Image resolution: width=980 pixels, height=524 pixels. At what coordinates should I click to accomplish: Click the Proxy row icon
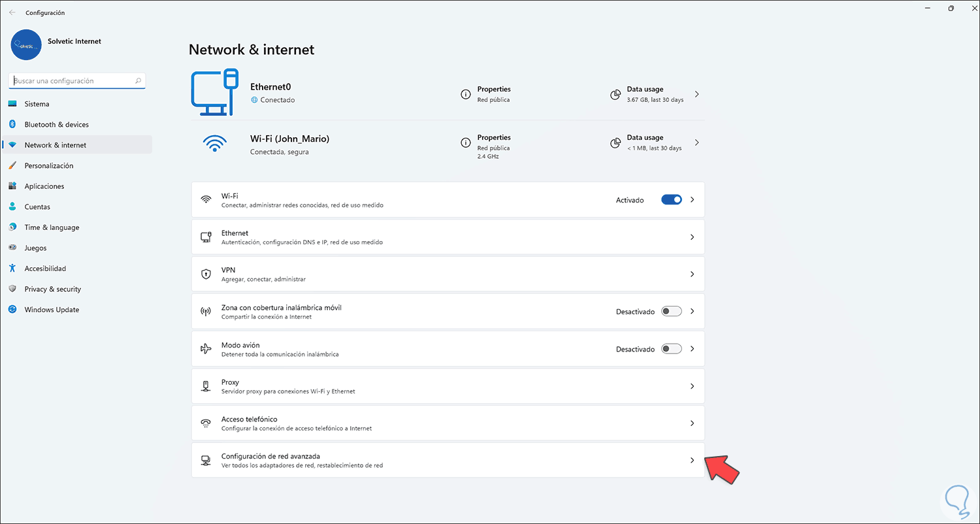click(206, 386)
